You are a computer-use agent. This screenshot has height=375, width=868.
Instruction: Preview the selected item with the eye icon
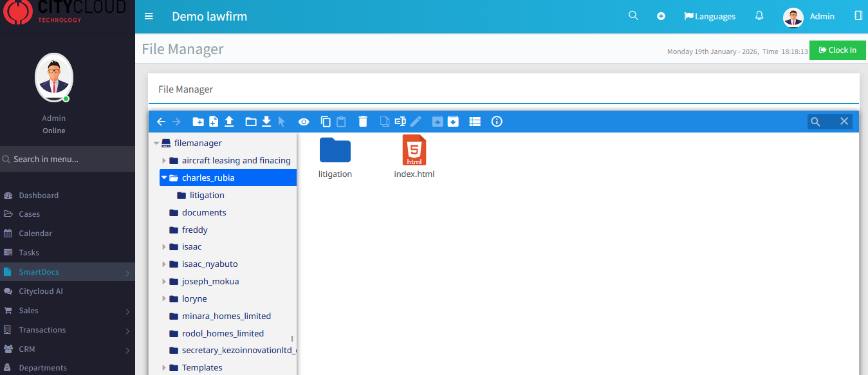click(x=304, y=122)
